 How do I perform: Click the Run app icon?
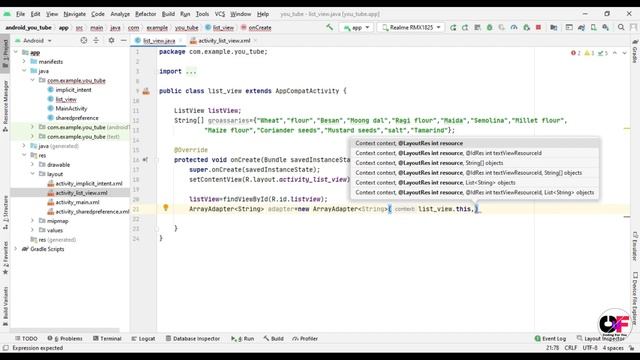(x=453, y=27)
